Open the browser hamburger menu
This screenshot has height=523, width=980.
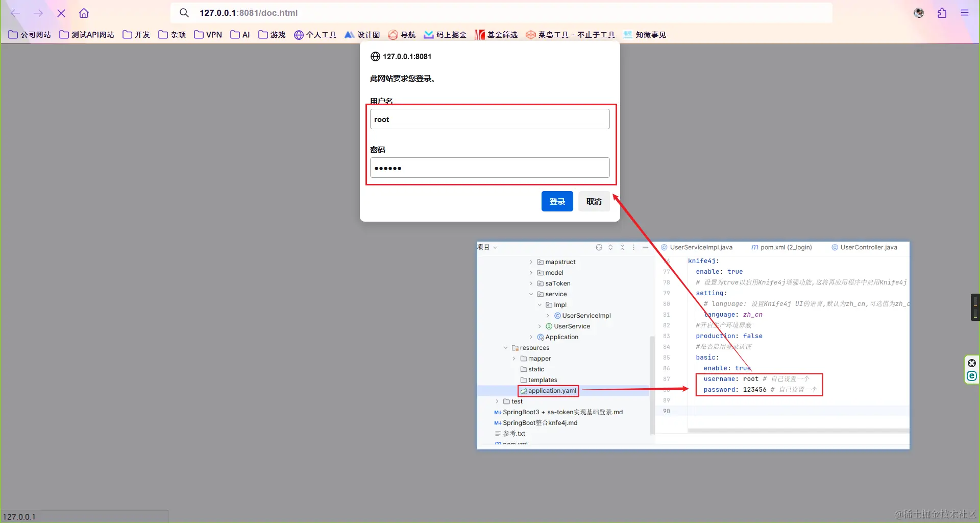(x=965, y=13)
